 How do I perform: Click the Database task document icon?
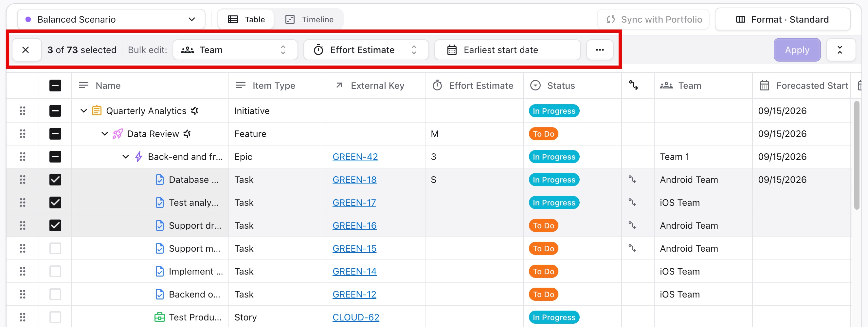coord(159,180)
